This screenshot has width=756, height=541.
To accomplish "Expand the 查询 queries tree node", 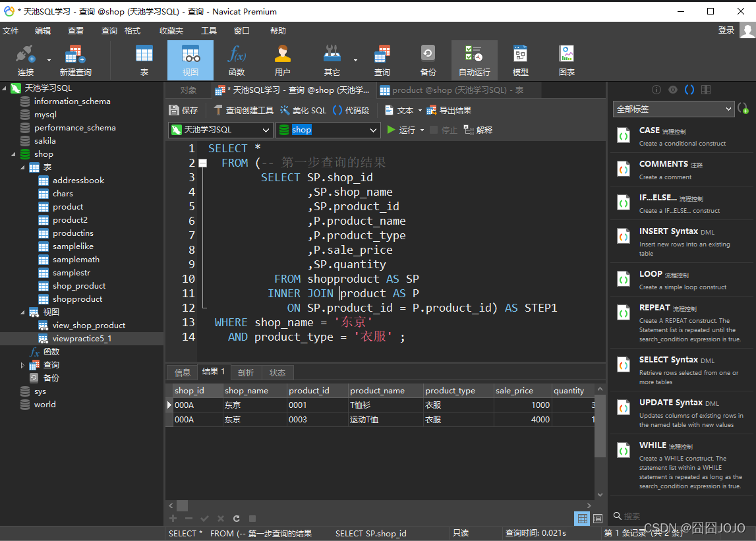I will tap(22, 365).
